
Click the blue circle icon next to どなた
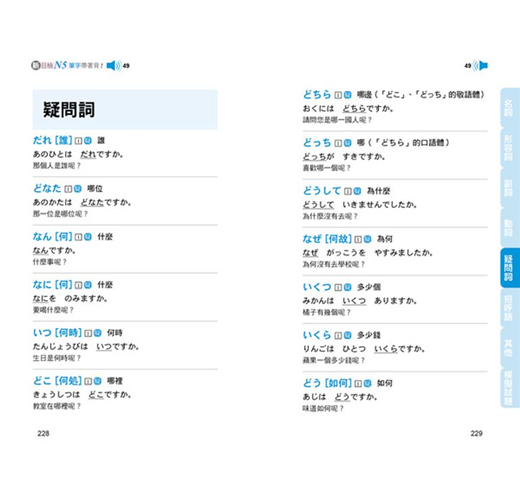(78, 189)
